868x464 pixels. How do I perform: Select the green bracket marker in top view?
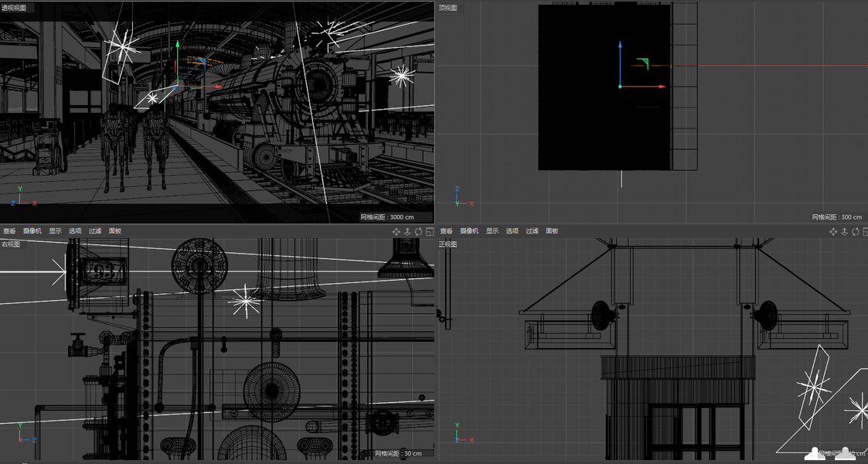click(643, 63)
